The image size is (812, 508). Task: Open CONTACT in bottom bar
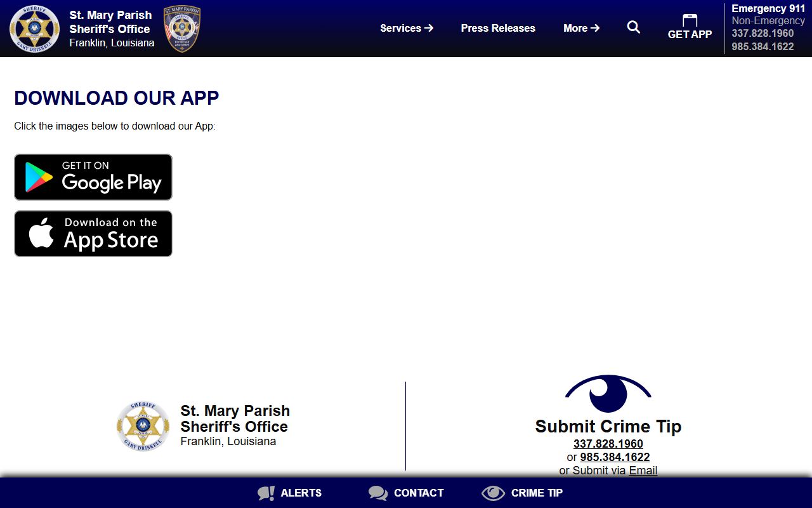pos(419,493)
